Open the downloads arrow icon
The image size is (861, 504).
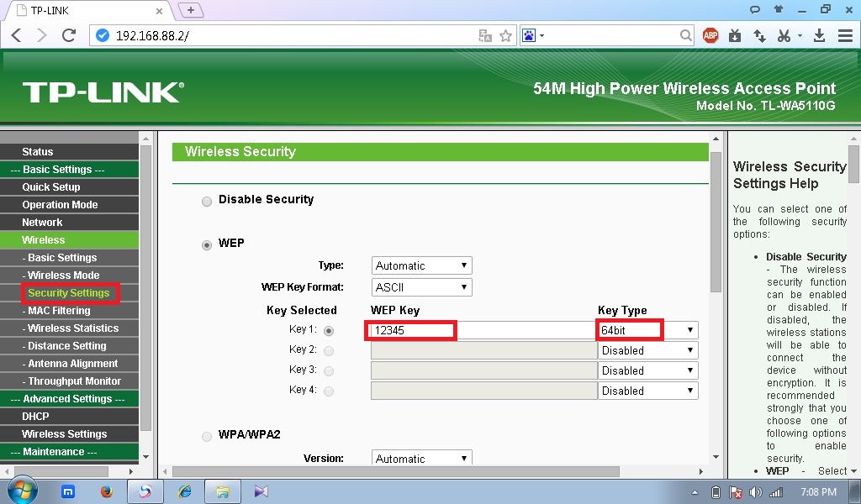coord(819,35)
